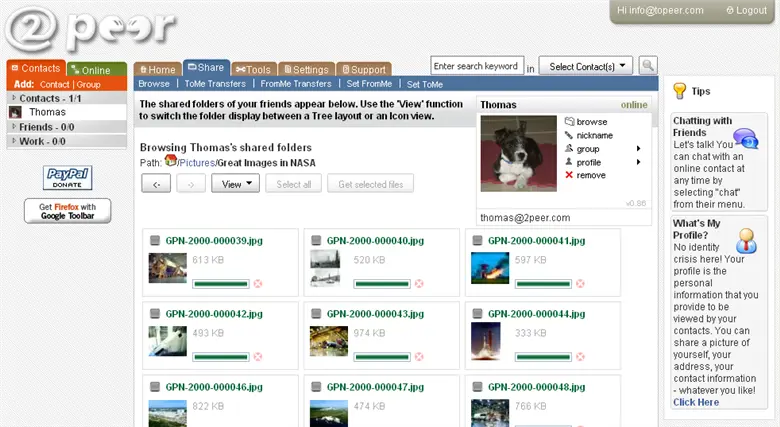Viewport: 780px width, 427px height.
Task: Switch to the Tools tab
Action: [x=253, y=70]
